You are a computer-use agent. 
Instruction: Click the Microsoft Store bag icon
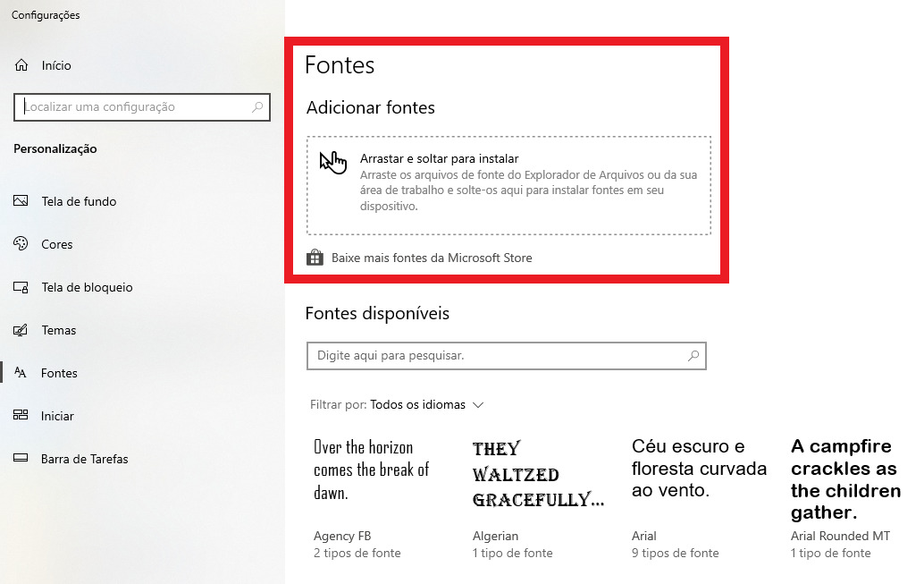(315, 258)
